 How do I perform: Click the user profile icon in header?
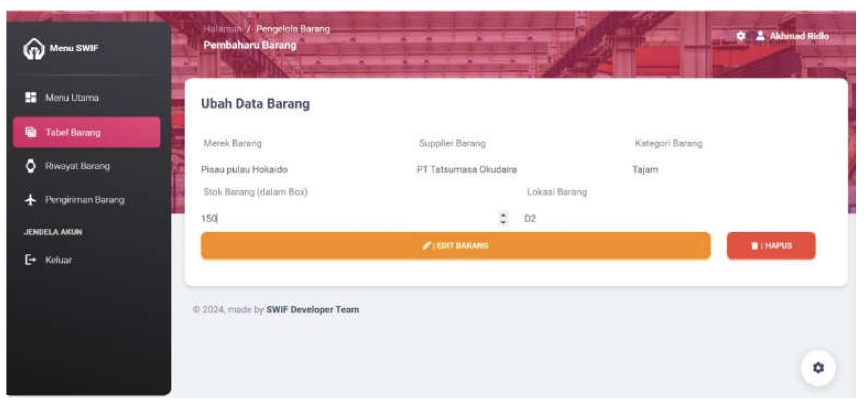coord(760,36)
